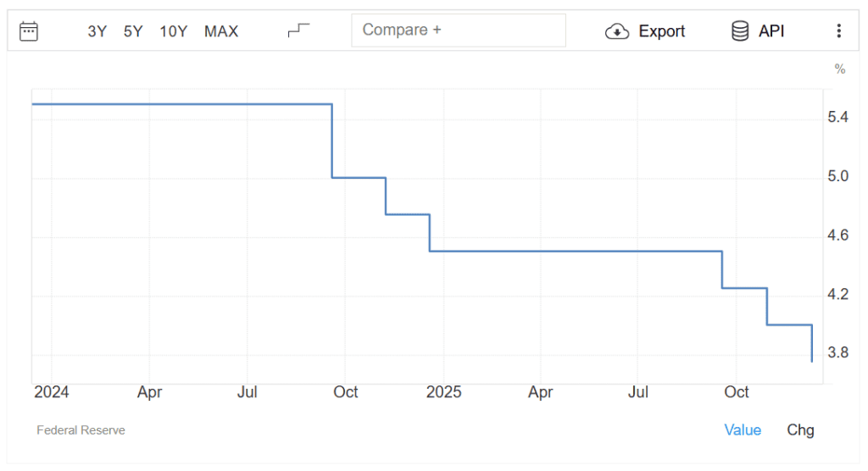Viewport: 868px width, 471px height.
Task: Select the 3Y time range
Action: pos(97,31)
